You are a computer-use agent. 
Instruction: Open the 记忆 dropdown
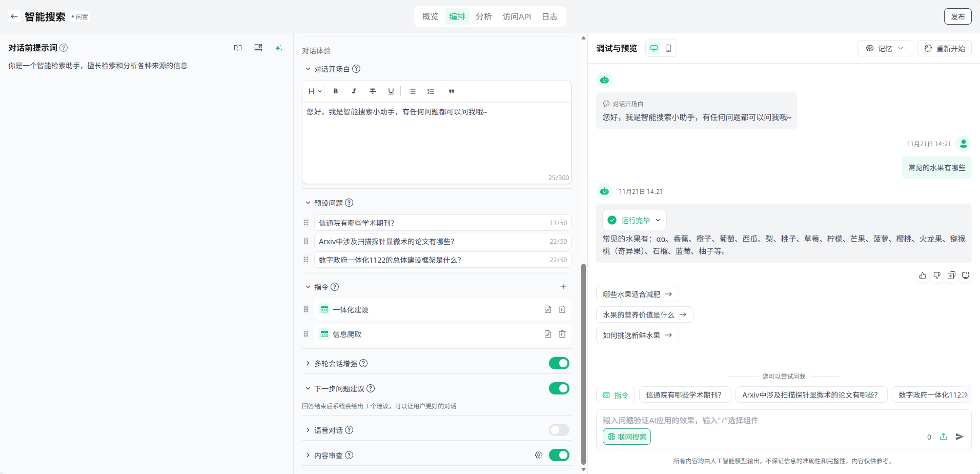coord(885,48)
